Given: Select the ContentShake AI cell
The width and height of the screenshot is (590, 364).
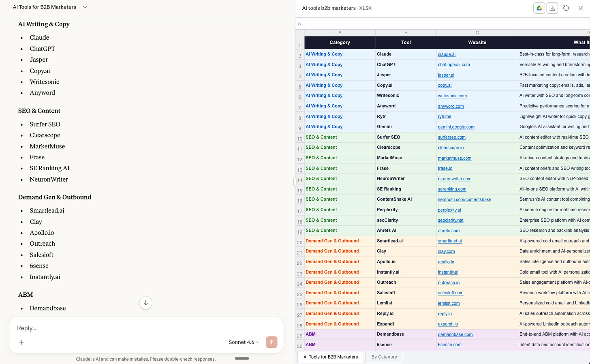Looking at the screenshot, I should 406,199.
